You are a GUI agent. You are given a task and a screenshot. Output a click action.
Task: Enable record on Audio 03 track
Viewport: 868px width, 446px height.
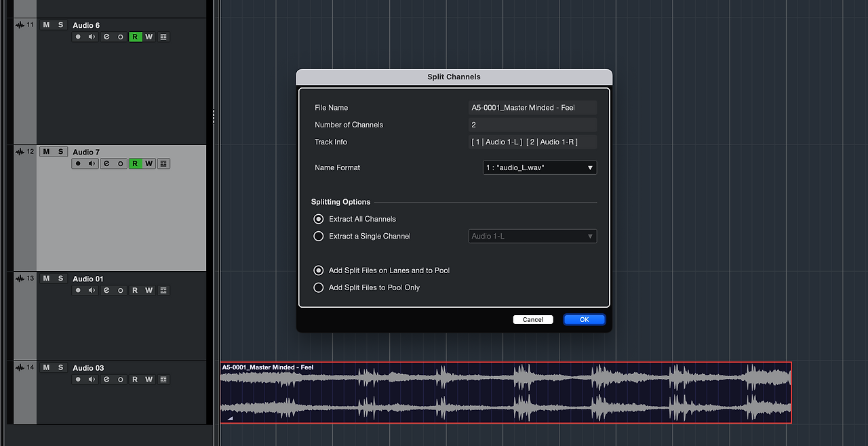(78, 380)
